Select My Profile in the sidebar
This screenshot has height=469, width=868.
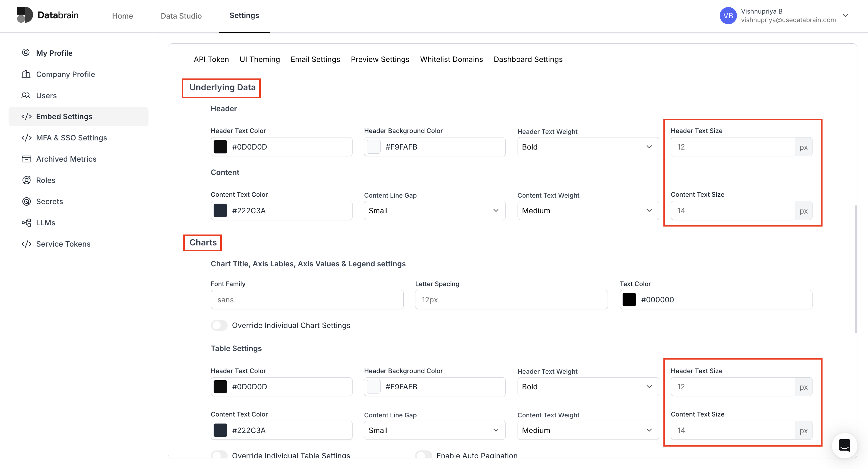point(54,53)
